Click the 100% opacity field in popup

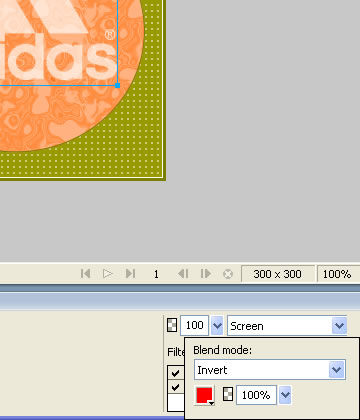click(256, 395)
